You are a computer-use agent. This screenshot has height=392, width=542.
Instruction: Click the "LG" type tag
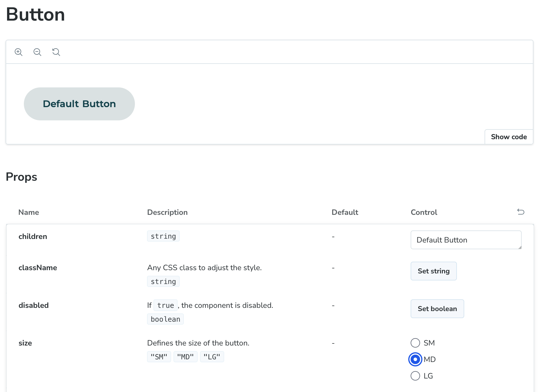point(212,357)
